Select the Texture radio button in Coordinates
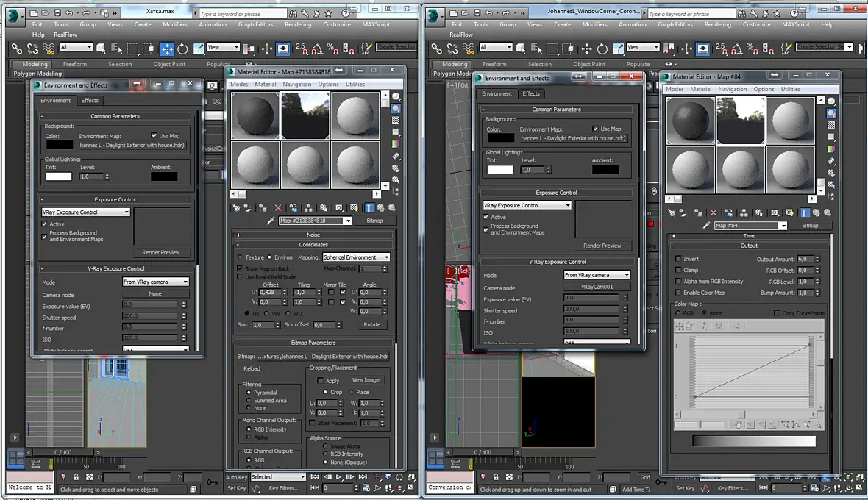The height and width of the screenshot is (500, 868). coord(240,257)
